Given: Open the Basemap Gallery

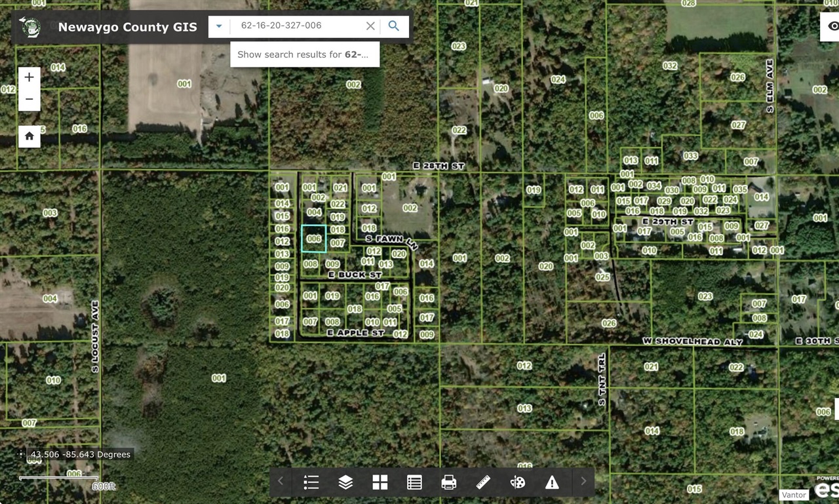Looking at the screenshot, I should tap(380, 482).
